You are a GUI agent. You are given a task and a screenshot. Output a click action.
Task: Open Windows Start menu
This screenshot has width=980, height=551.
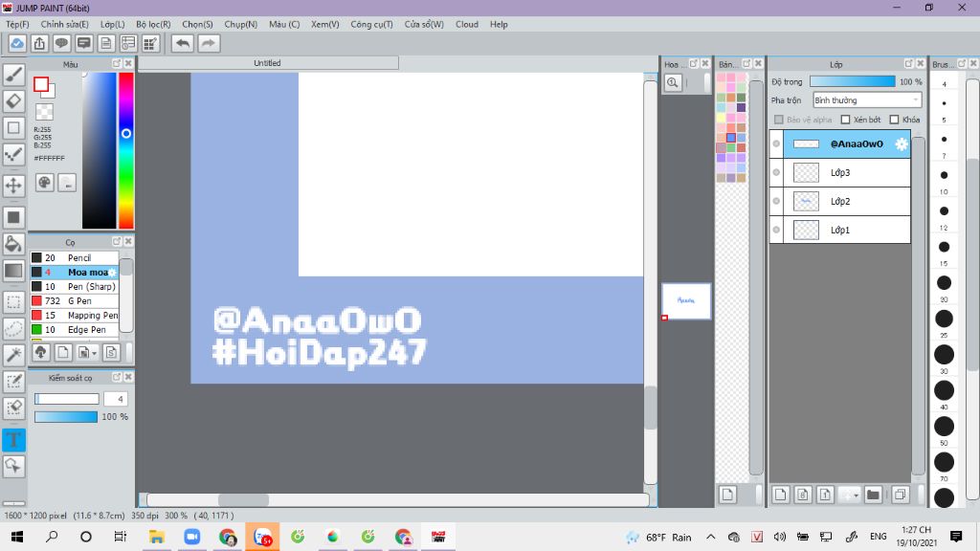tap(17, 537)
